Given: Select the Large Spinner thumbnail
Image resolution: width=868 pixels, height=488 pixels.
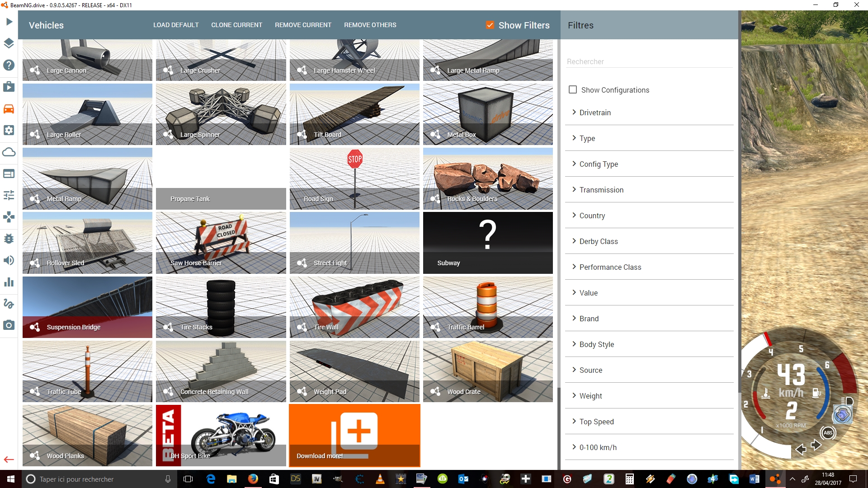Looking at the screenshot, I should (221, 114).
